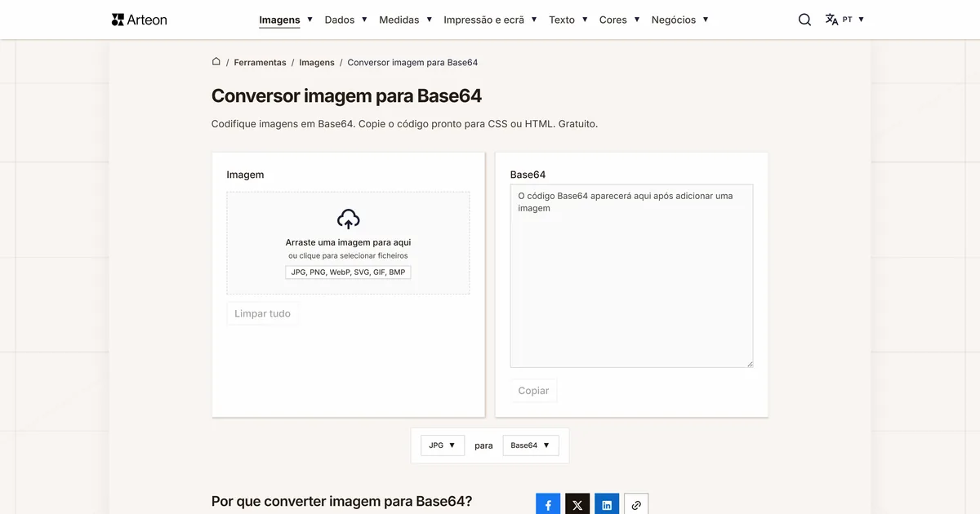
Task: Click the cloud upload icon
Action: pyautogui.click(x=348, y=219)
